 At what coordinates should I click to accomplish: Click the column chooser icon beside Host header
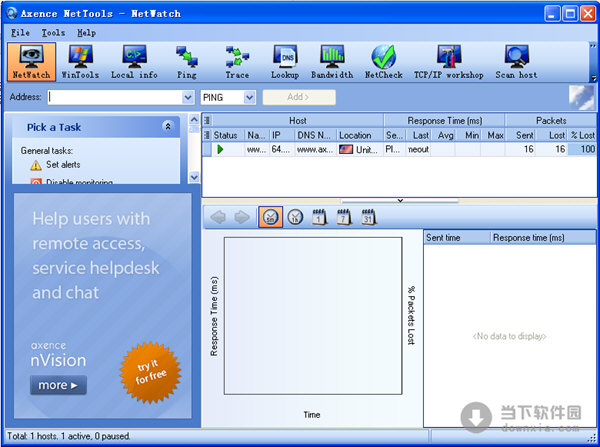click(207, 121)
